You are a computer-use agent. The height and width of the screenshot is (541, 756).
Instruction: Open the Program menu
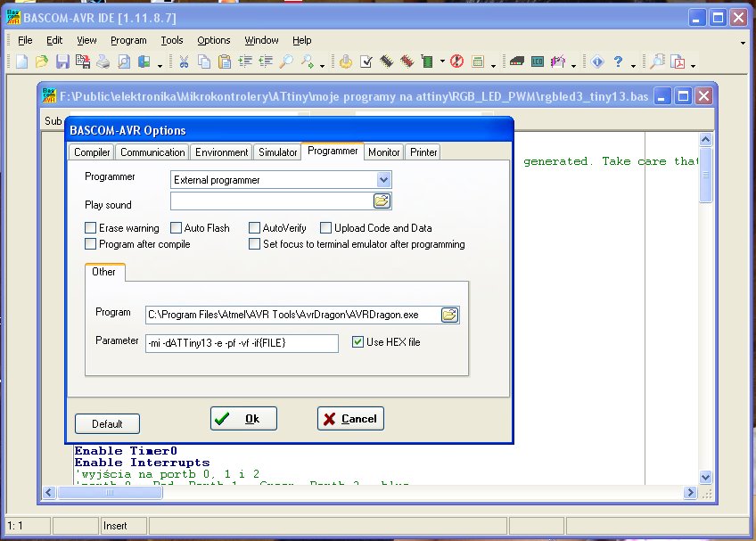[x=128, y=40]
